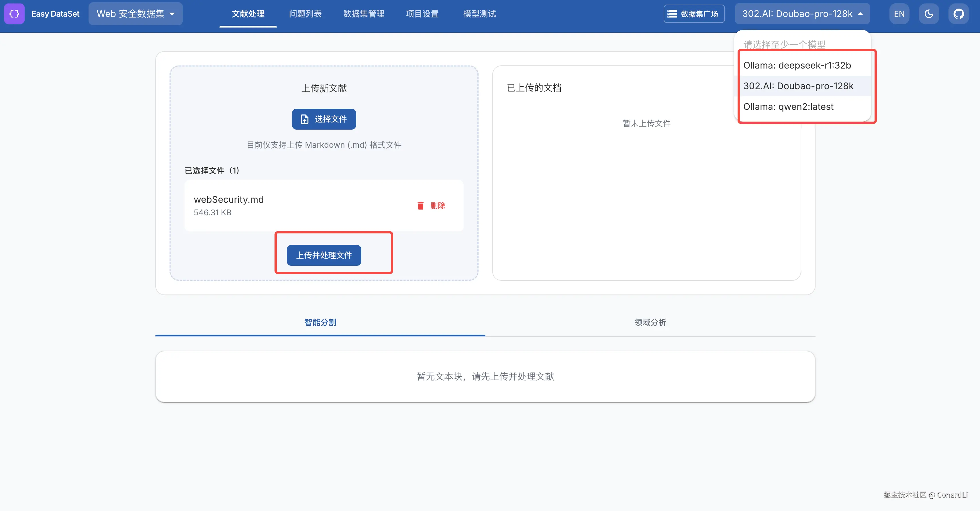Pick 302.AI: Doubao-pro-128k option in list
This screenshot has width=980, height=511.
pos(798,86)
